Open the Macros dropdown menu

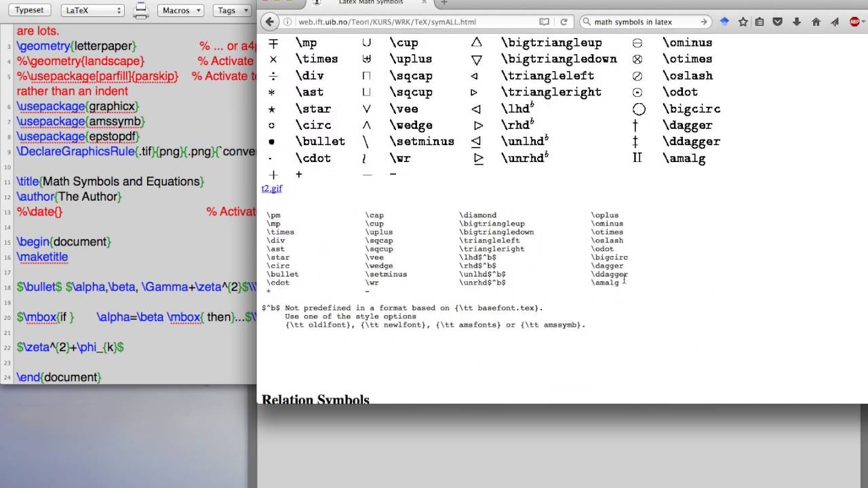180,10
